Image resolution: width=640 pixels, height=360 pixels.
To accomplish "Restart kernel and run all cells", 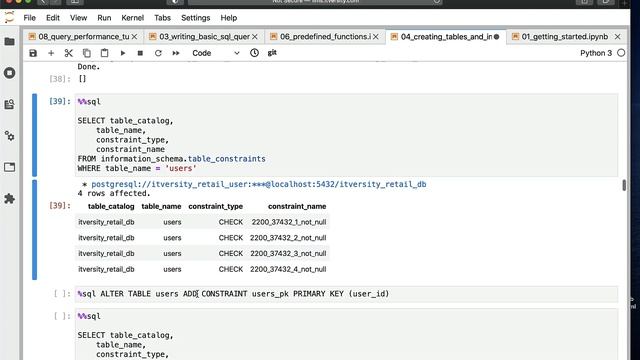I will click(176, 53).
